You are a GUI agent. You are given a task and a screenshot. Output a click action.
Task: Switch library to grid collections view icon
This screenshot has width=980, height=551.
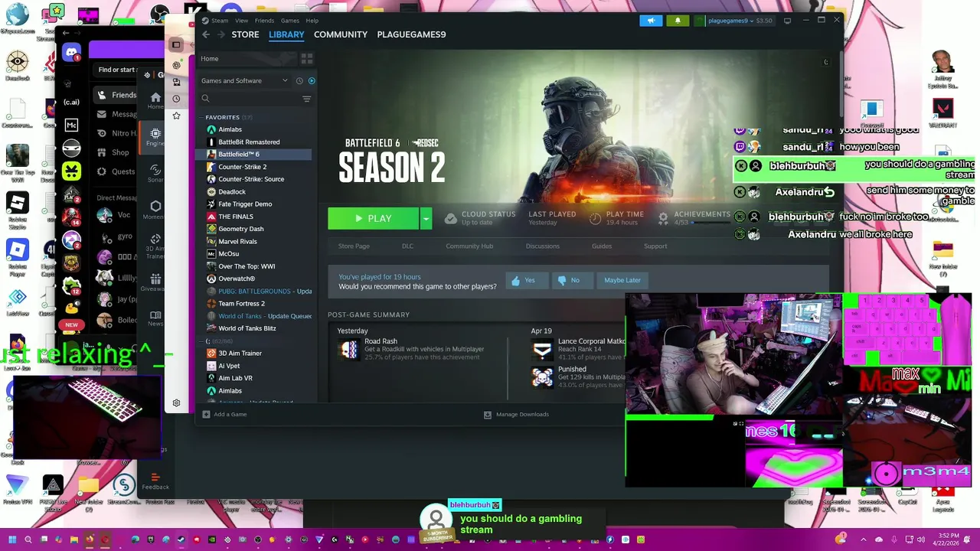point(307,59)
